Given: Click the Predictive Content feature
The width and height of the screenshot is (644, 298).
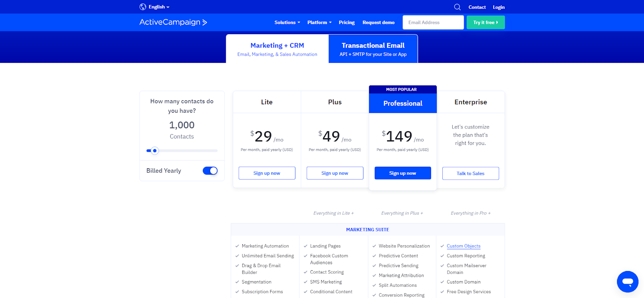Looking at the screenshot, I should pyautogui.click(x=398, y=256).
